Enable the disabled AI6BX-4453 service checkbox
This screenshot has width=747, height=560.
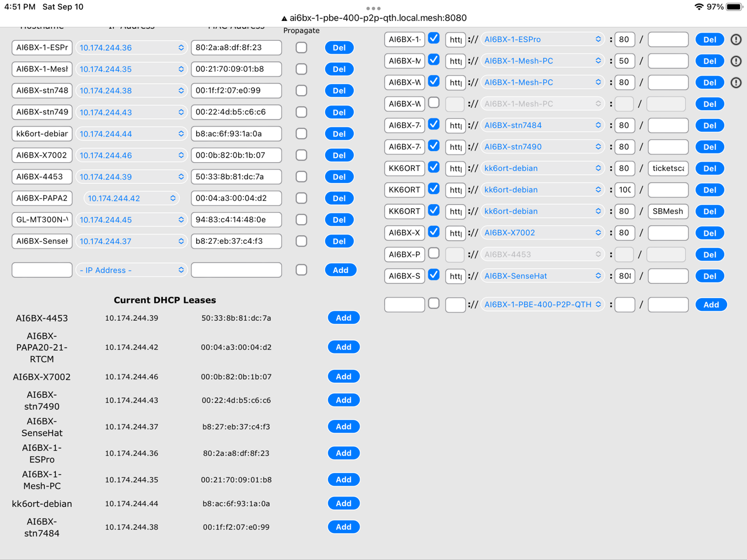434,254
